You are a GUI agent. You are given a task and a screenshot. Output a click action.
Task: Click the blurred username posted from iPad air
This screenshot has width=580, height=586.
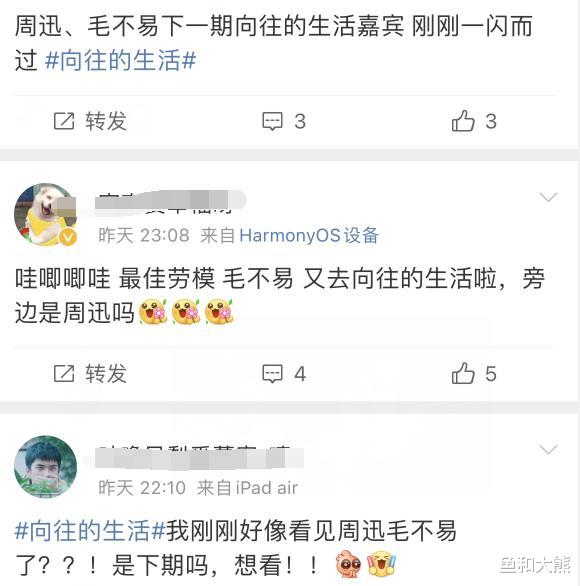tap(199, 457)
